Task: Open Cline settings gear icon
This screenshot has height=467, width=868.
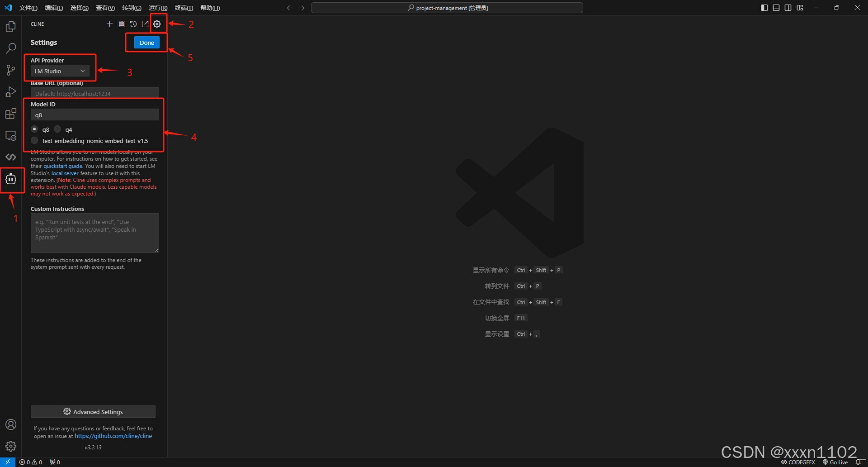Action: pos(157,24)
